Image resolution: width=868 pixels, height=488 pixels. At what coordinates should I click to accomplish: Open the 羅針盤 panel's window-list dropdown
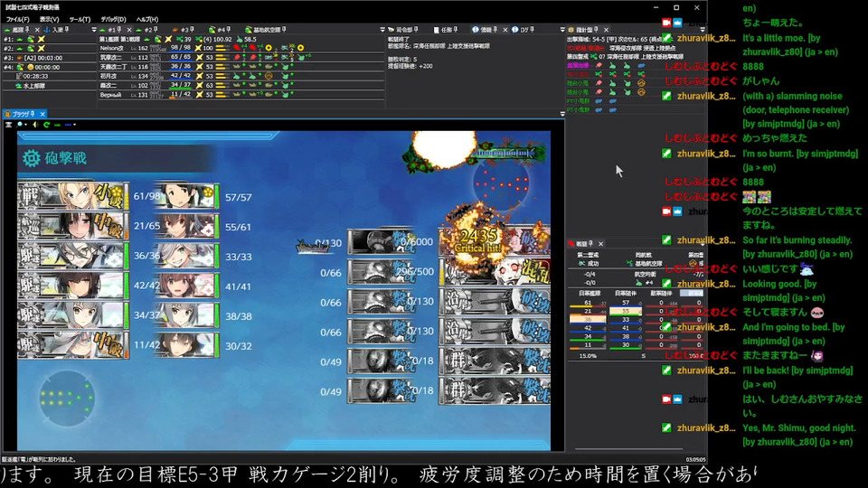tap(703, 30)
